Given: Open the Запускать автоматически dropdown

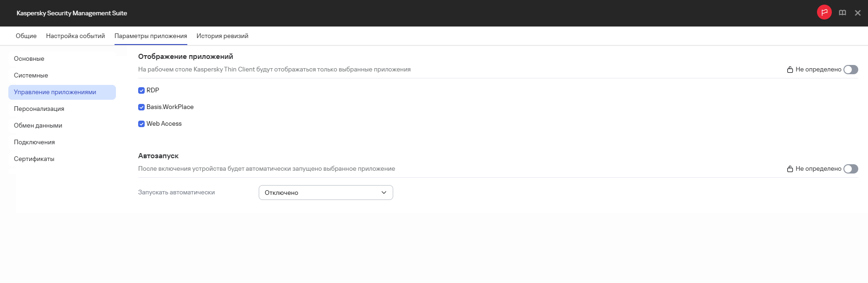Looking at the screenshot, I should [325, 193].
